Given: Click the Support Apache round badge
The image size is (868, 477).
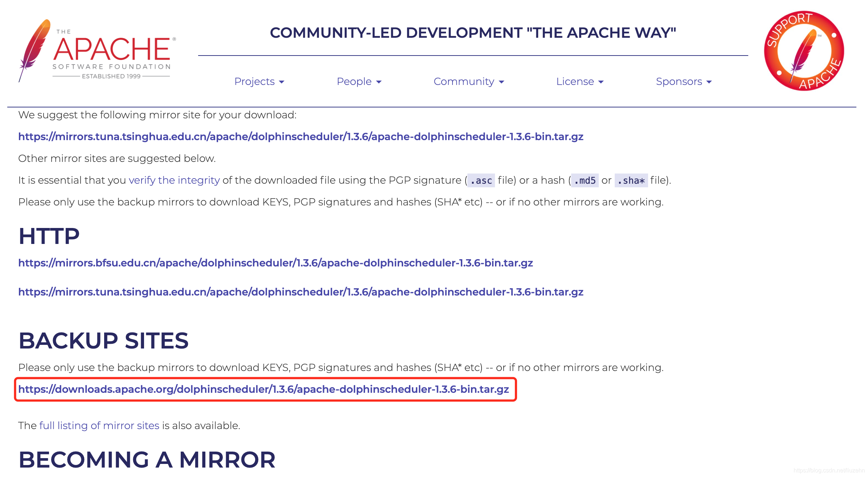Looking at the screenshot, I should click(x=804, y=51).
